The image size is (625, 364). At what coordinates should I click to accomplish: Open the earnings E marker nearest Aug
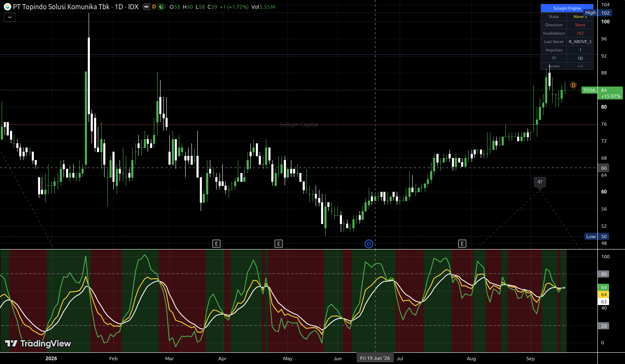[x=462, y=244]
